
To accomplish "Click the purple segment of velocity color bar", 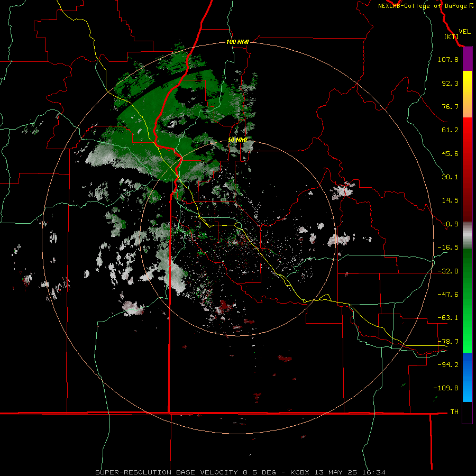I will point(467,59).
